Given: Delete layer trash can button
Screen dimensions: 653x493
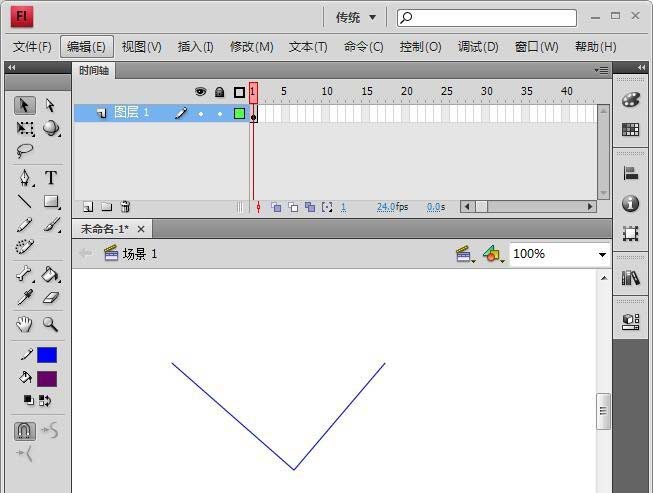Looking at the screenshot, I should pyautogui.click(x=125, y=207).
